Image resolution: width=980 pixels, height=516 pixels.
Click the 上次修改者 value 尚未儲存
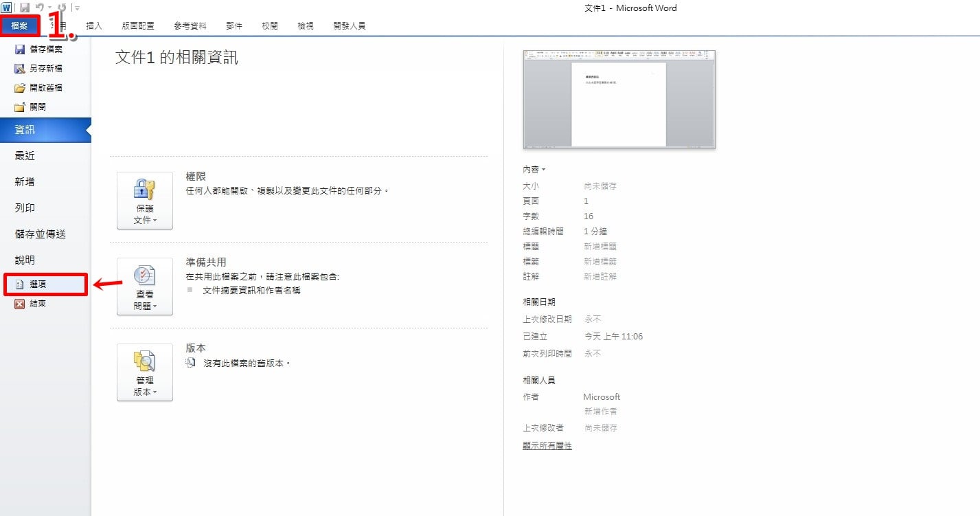tap(600, 428)
